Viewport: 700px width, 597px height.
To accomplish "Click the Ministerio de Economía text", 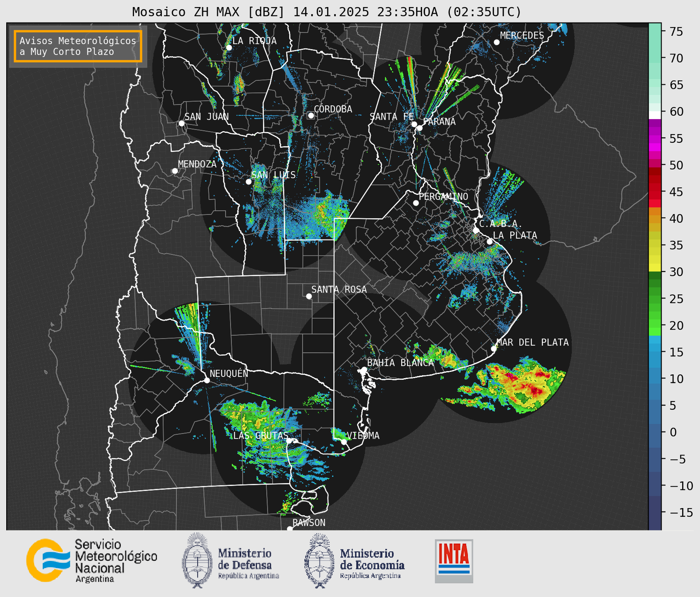I will tap(372, 564).
